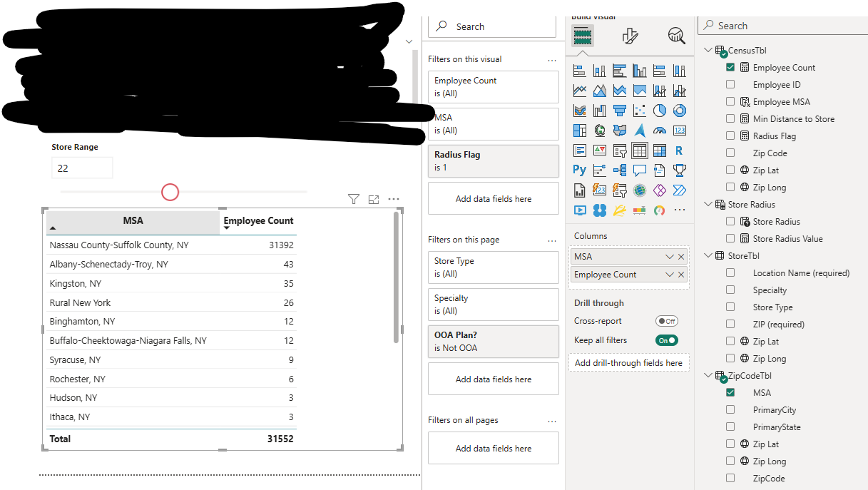Choose the line chart visual
The image size is (868, 490).
(x=579, y=91)
